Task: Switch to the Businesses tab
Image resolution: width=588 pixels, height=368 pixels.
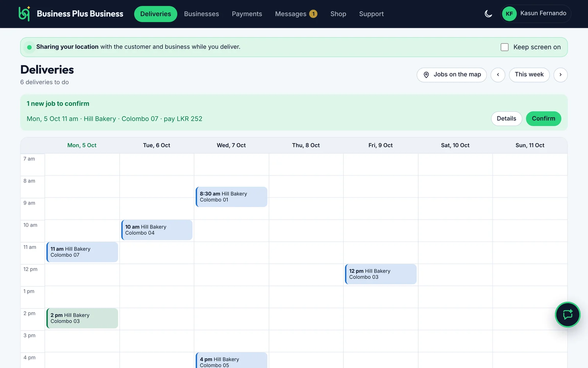Action: [201, 14]
